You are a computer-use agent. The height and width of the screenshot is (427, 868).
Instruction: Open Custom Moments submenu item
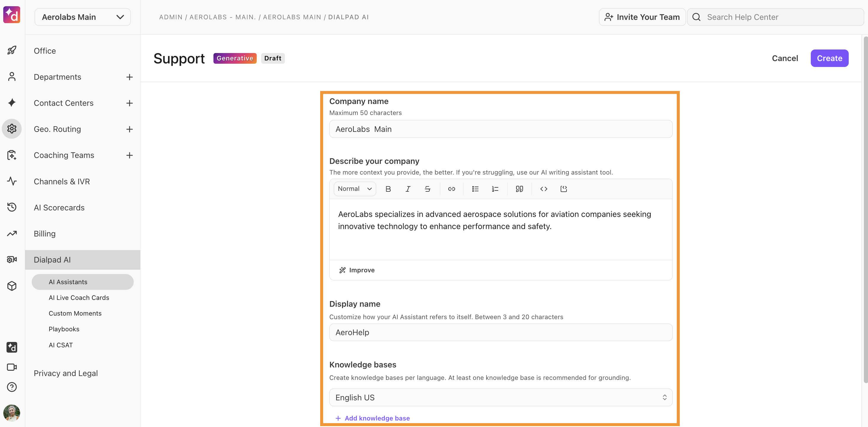pos(75,314)
